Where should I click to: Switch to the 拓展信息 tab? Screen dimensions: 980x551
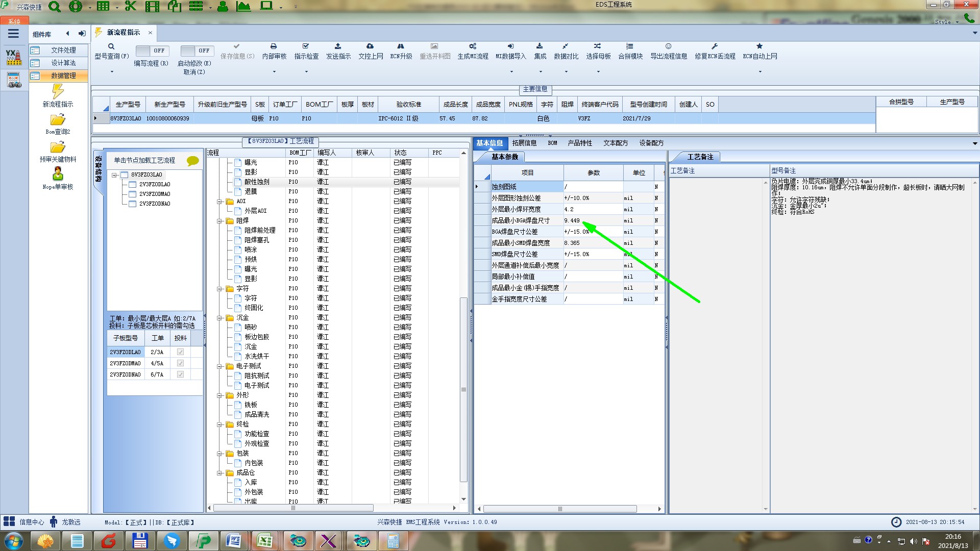click(x=524, y=143)
